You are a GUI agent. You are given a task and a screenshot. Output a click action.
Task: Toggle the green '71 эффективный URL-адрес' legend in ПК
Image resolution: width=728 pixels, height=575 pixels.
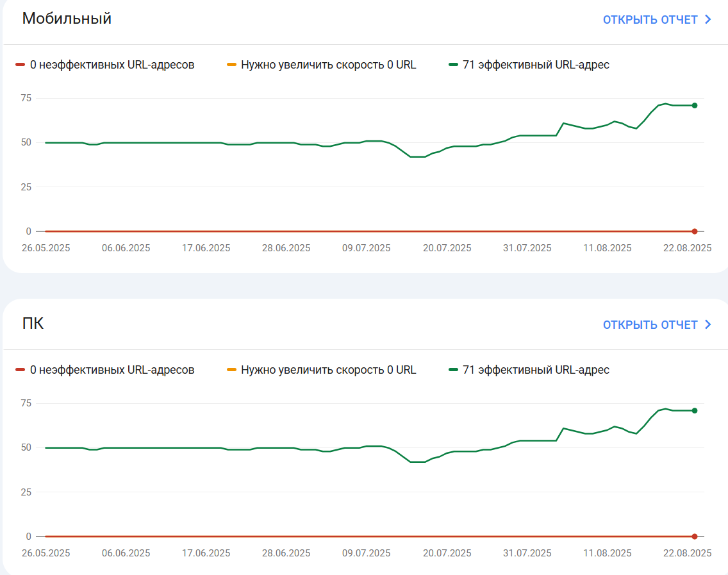pos(529,370)
